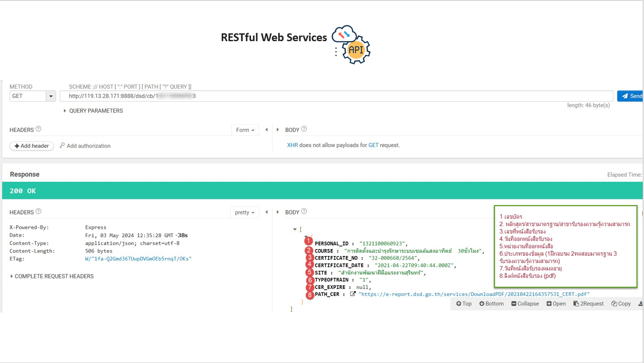The height and width of the screenshot is (363, 644).
Task: Open the GET method dropdown
Action: click(x=50, y=96)
